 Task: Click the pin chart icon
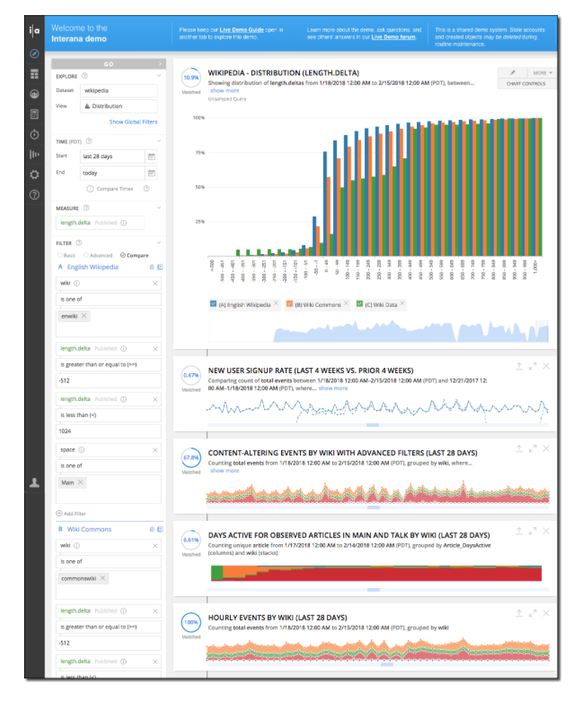513,72
